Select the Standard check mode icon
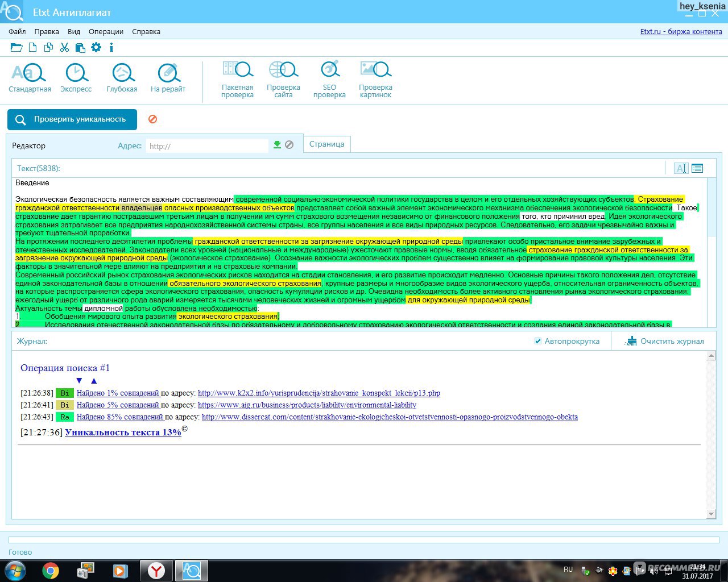 pyautogui.click(x=29, y=73)
